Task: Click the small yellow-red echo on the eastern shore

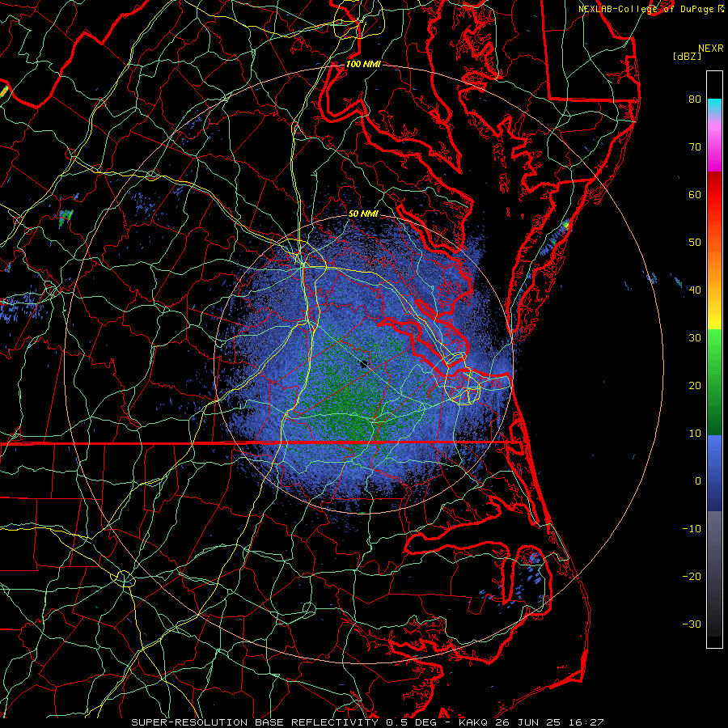Action: tap(565, 226)
